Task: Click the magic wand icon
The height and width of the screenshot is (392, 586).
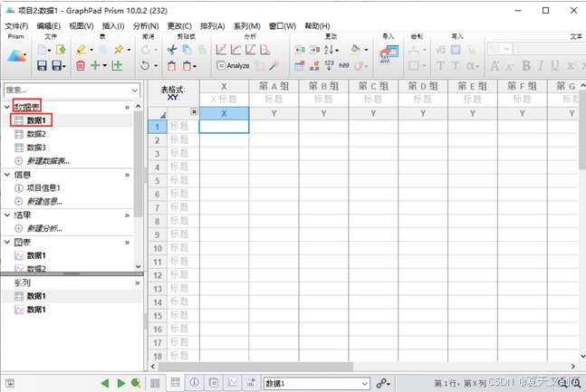Action: 274,66
